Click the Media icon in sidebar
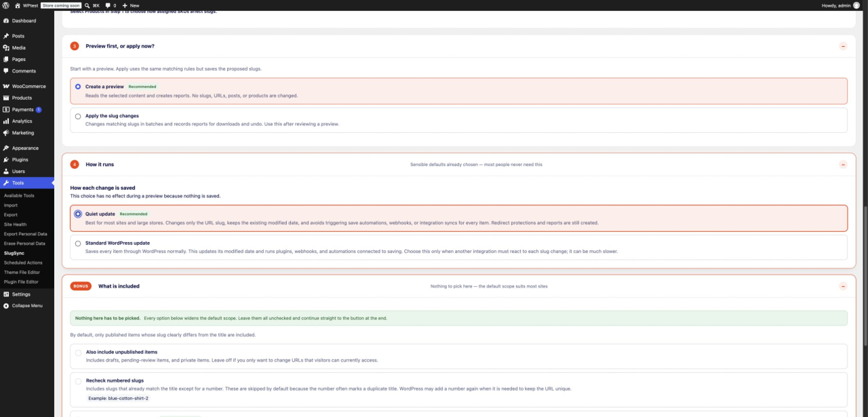The image size is (868, 417). tap(6, 47)
